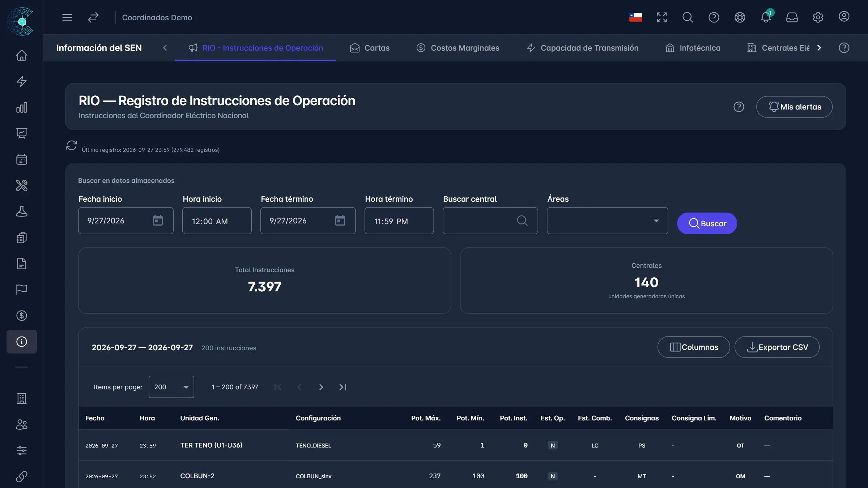Select the Chile flag language icon
The height and width of the screenshot is (488, 868).
point(636,17)
